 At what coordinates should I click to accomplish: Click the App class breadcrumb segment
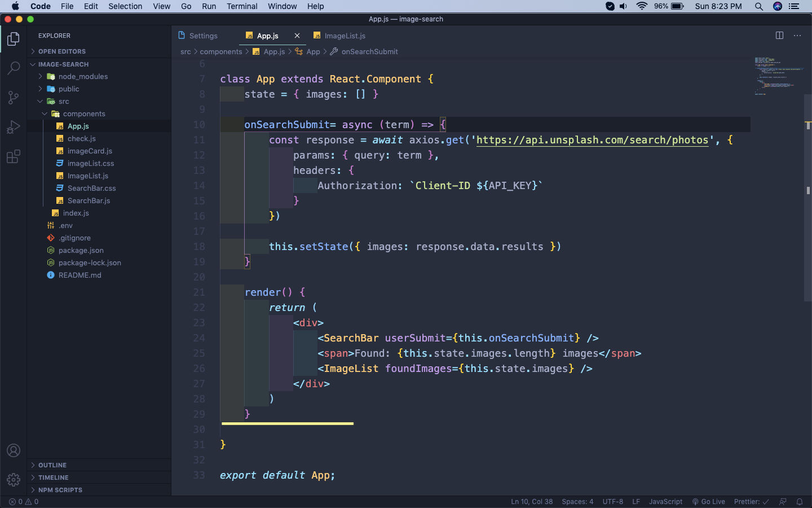313,51
